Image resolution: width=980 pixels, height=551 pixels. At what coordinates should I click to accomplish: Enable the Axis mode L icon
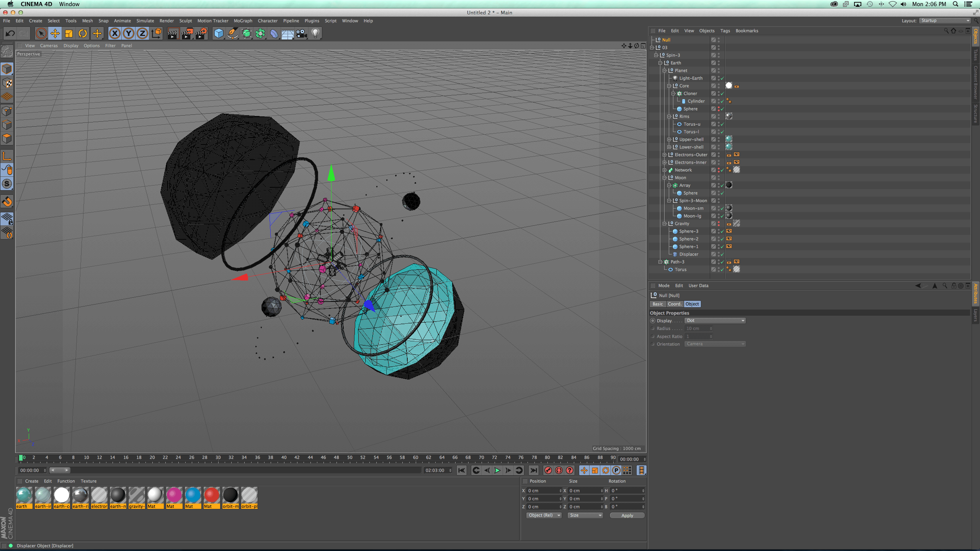click(7, 156)
